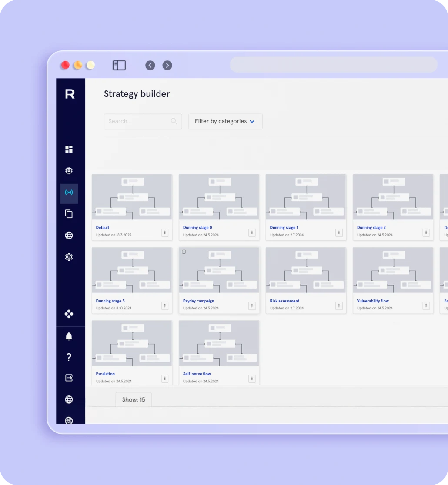
Task: Open three-dot menu for Dunning stage 0
Action: 252,233
